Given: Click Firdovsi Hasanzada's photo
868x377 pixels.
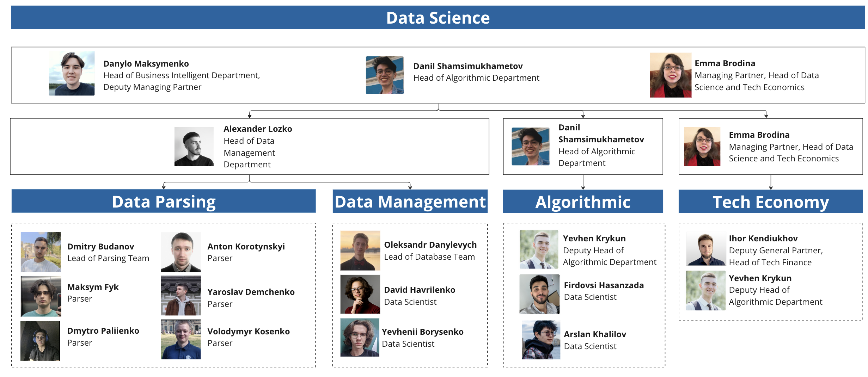Looking at the screenshot, I should 539,294.
